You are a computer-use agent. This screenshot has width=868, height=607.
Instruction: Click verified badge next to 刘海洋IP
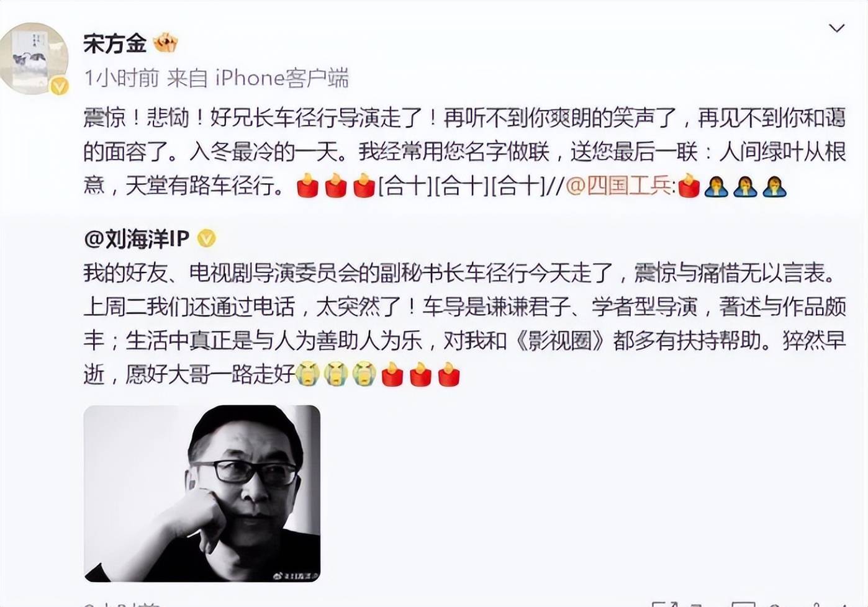206,238
